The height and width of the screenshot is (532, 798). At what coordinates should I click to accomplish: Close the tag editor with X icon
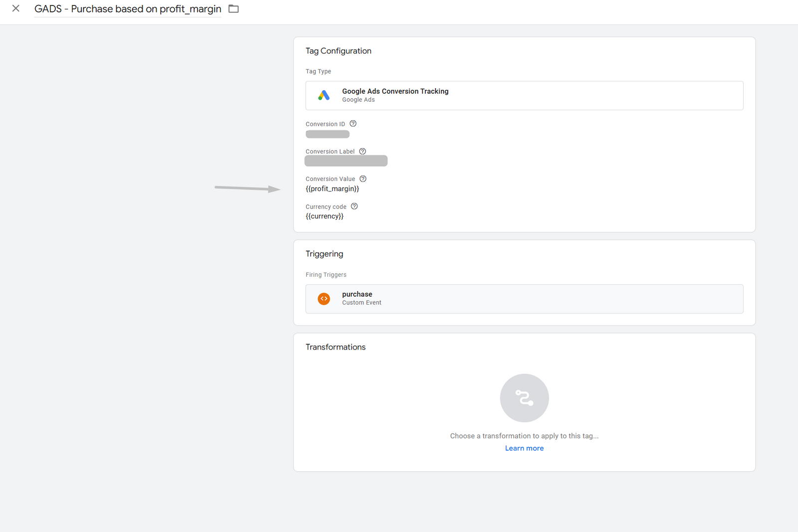pyautogui.click(x=16, y=8)
